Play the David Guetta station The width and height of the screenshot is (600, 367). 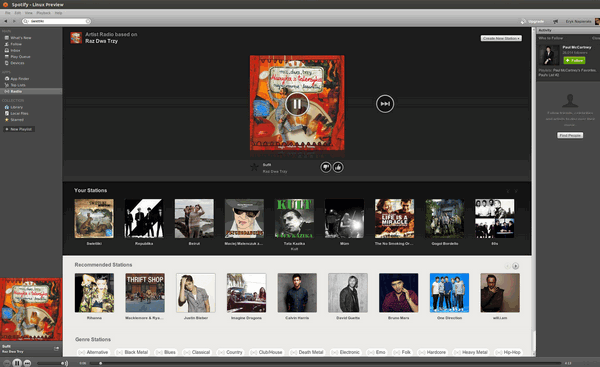[x=348, y=293]
